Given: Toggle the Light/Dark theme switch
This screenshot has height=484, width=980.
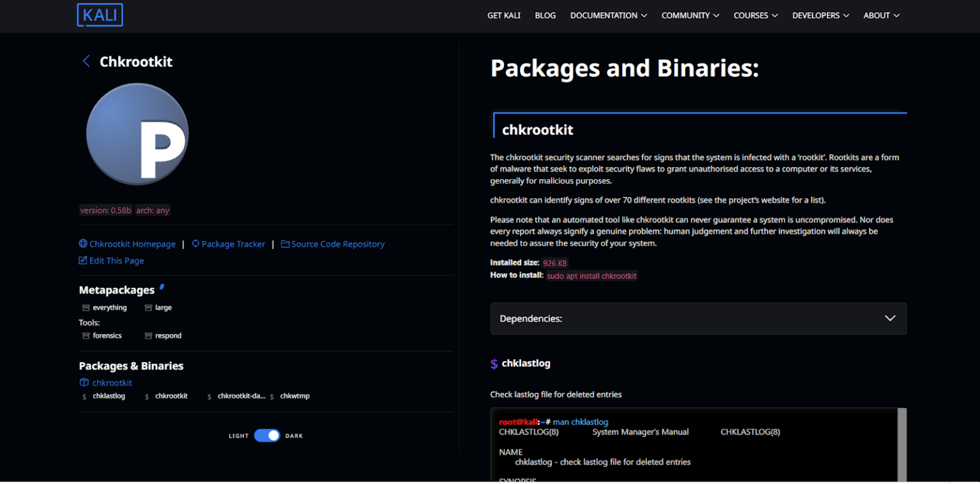Looking at the screenshot, I should tap(267, 436).
